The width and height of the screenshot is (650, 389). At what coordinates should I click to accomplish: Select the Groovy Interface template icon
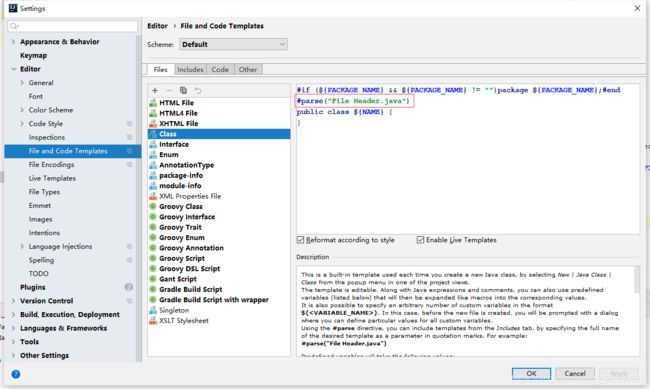pos(153,217)
